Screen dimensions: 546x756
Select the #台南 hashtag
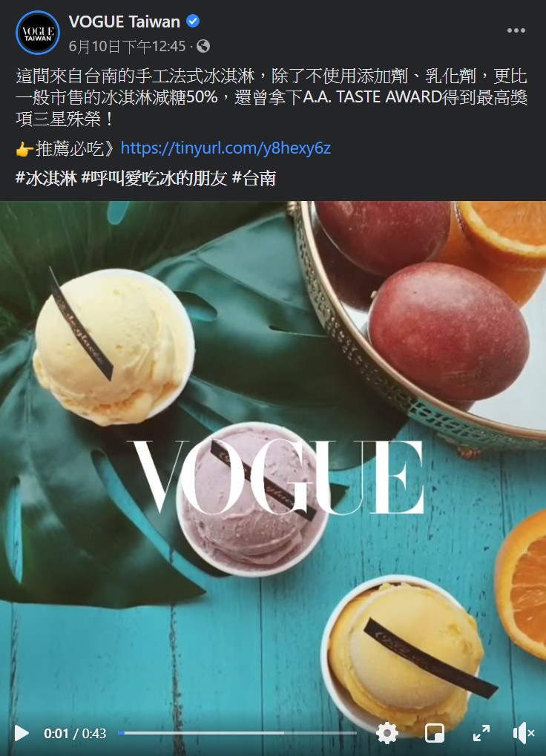coord(254,178)
